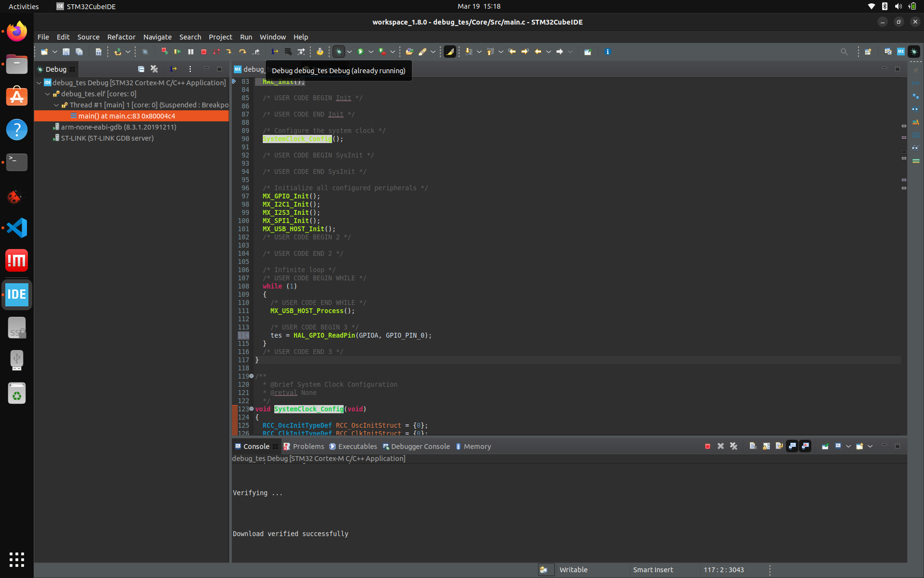This screenshot has width=924, height=578.
Task: Click Console Remove All Terminated Launches icon
Action: click(734, 447)
